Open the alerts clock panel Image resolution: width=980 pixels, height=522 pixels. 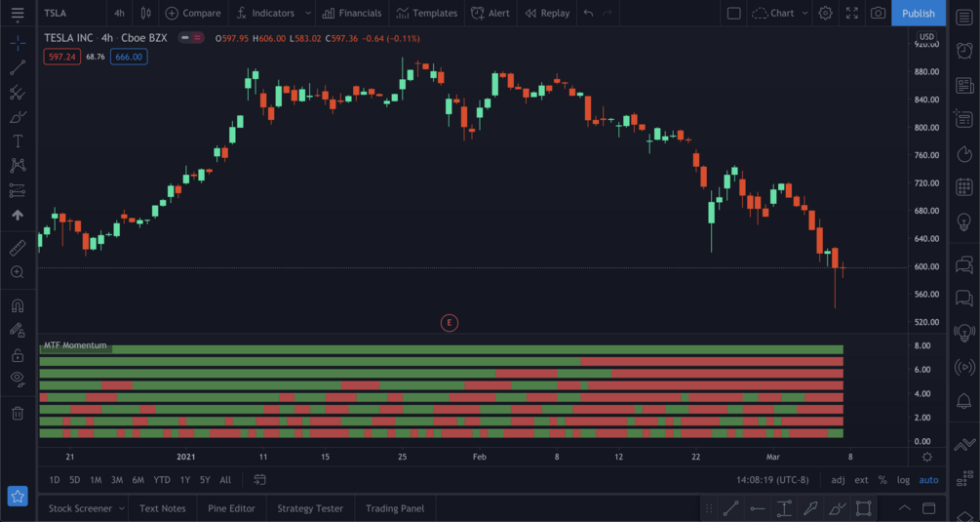(x=964, y=51)
